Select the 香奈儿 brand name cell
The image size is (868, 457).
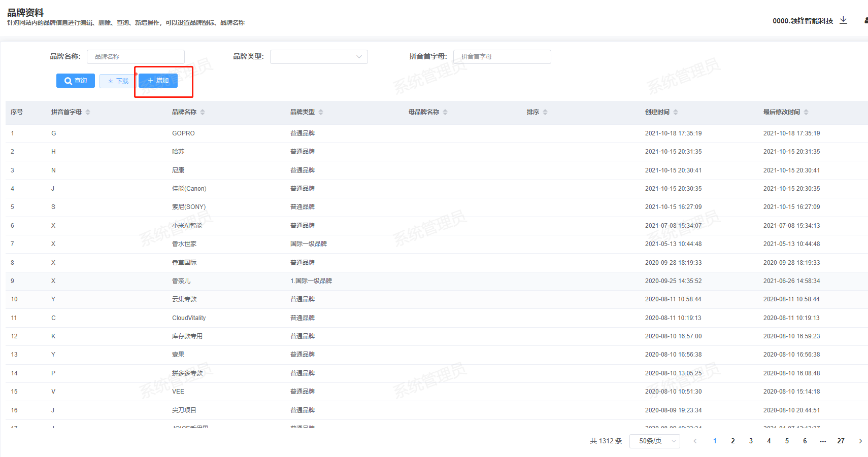point(181,281)
